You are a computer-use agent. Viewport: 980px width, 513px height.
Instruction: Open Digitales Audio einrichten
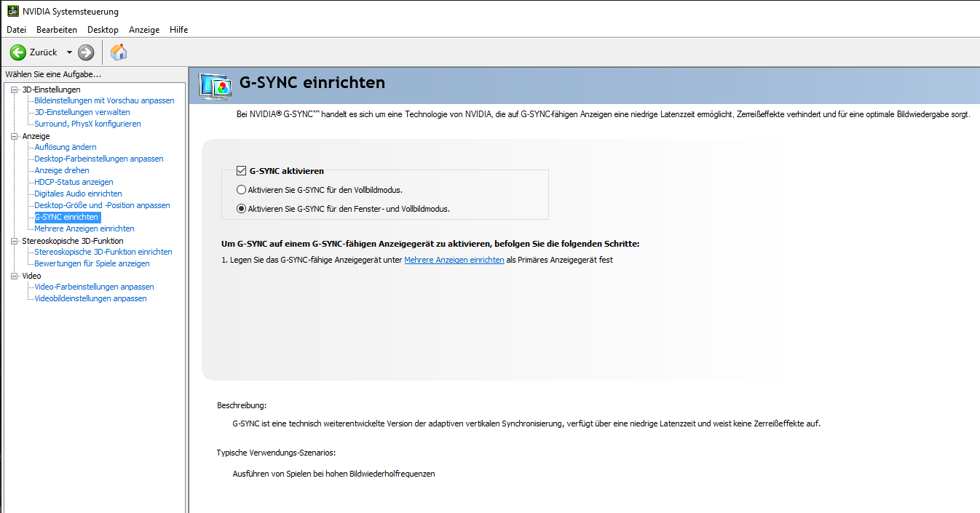click(x=79, y=194)
